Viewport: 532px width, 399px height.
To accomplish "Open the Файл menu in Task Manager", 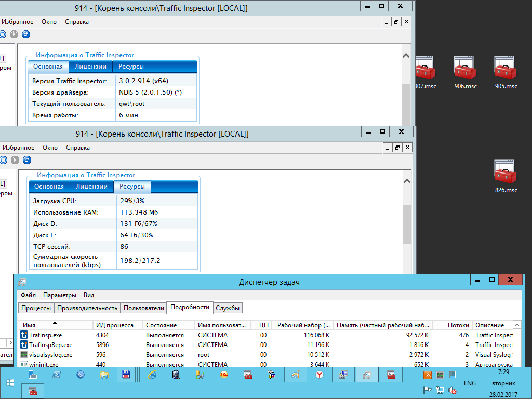I will coord(28,295).
